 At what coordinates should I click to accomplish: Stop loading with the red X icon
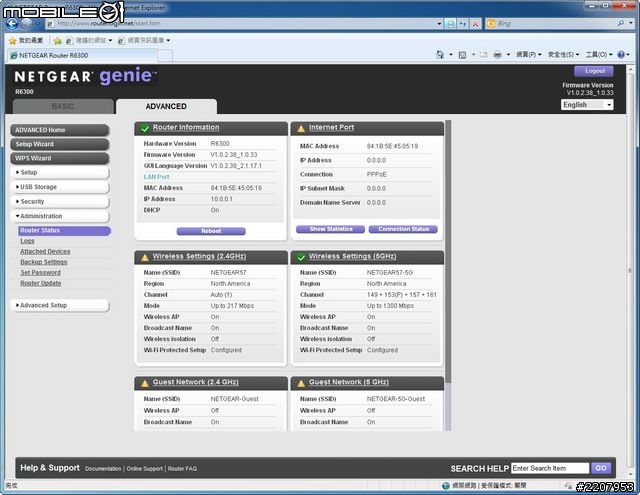(475, 24)
